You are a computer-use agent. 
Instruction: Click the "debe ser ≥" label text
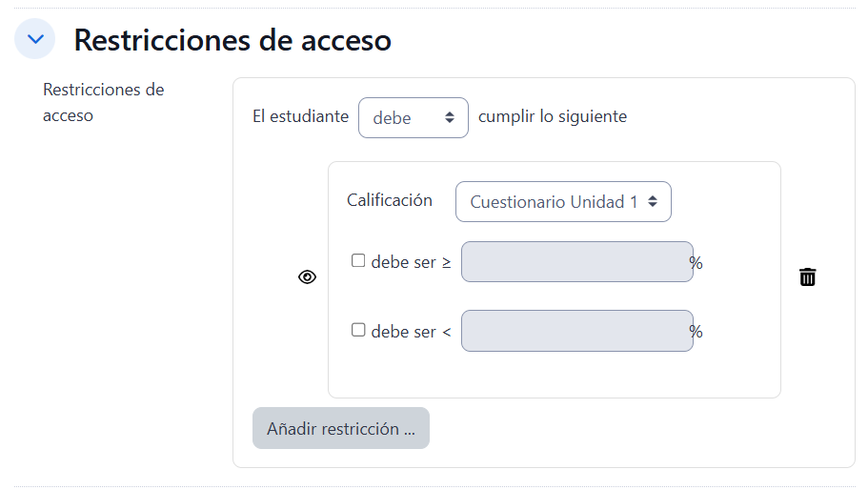click(411, 262)
